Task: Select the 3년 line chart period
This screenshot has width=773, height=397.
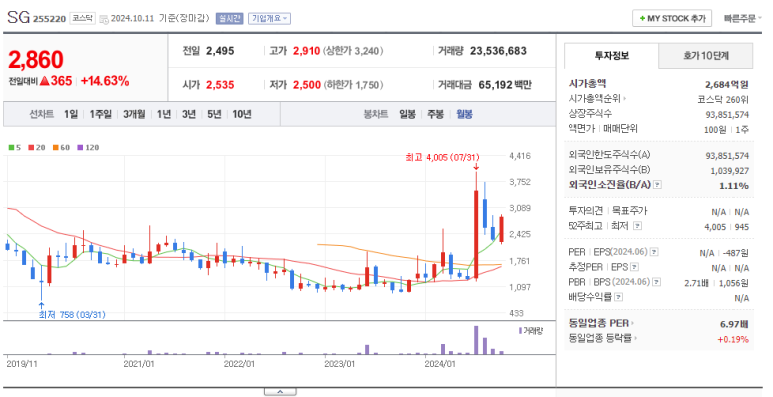Action: tap(189, 114)
